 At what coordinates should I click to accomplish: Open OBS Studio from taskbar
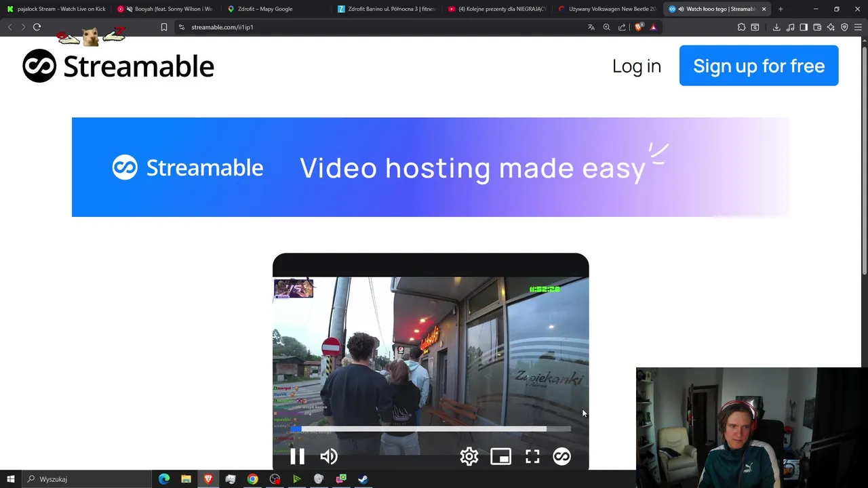tap(275, 479)
